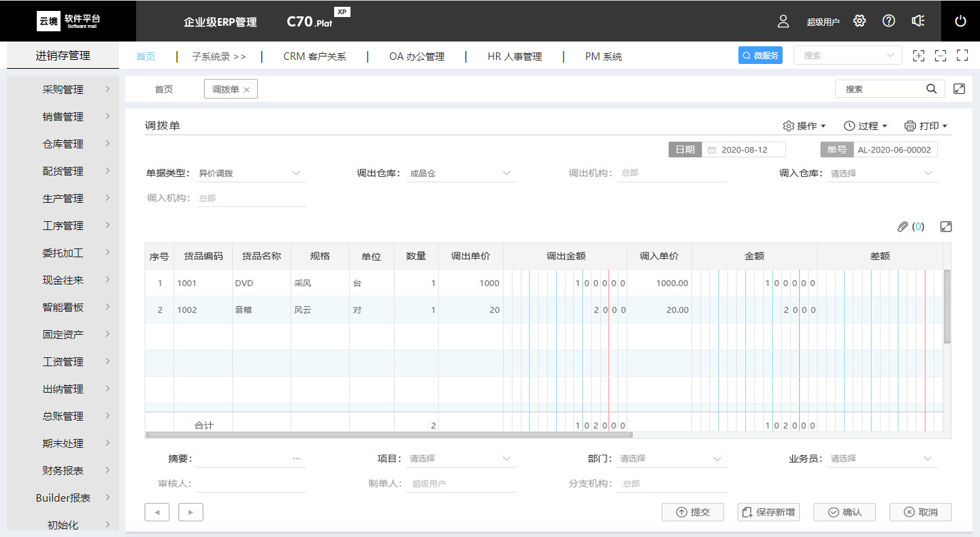Switch to CRM 客户关系 tab
The width and height of the screenshot is (980, 537).
point(314,56)
